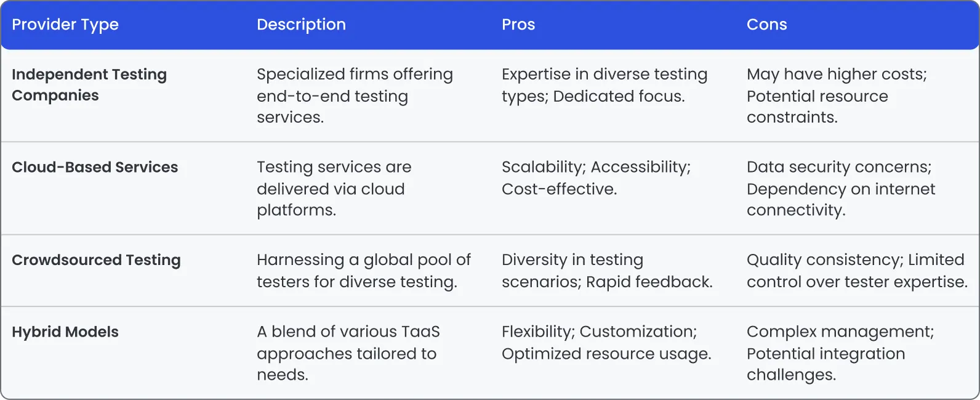Screen dimensions: 980x400
Task: Click the Independent Testing Companies row label
Action: coord(89,85)
